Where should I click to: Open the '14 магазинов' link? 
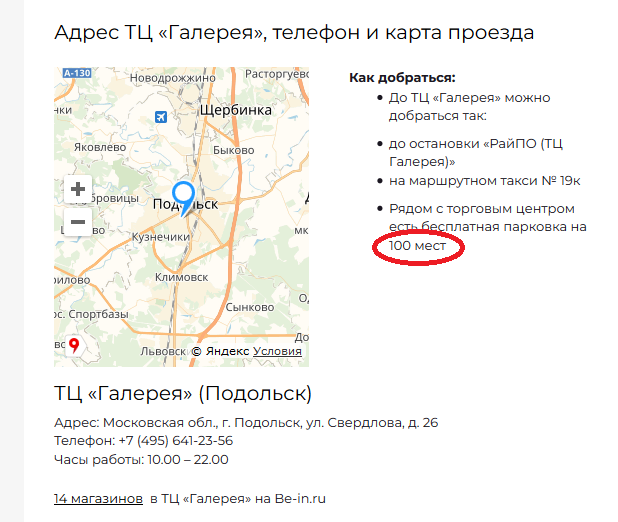[x=98, y=498]
